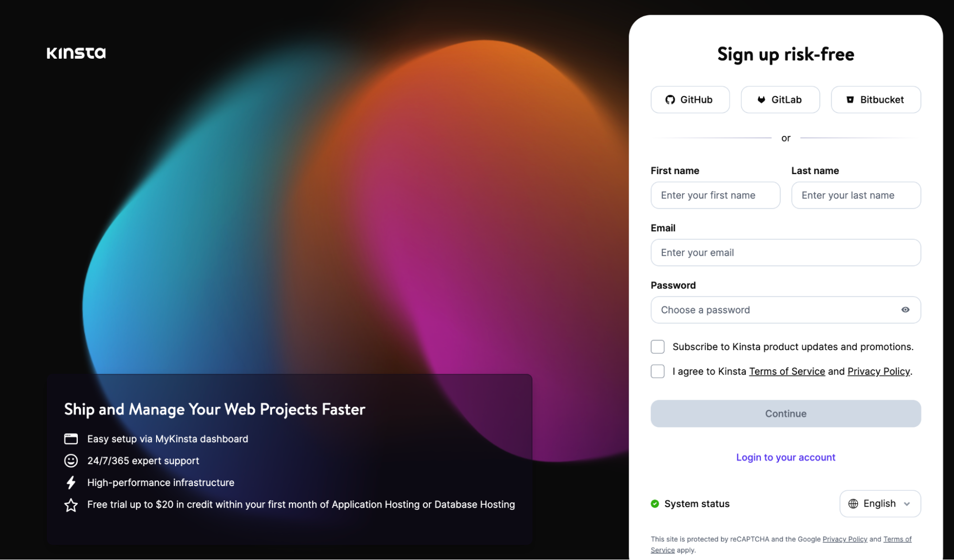Click the Continue button to proceed
The height and width of the screenshot is (560, 954).
click(786, 413)
